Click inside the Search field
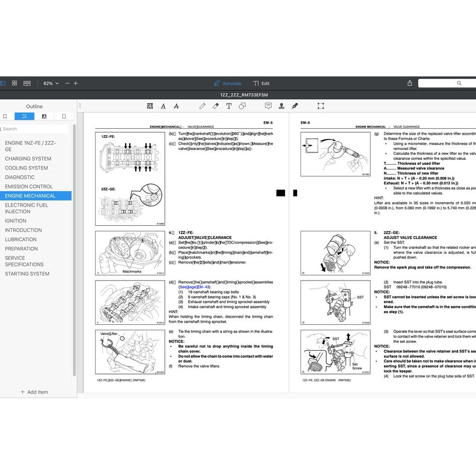This screenshot has height=476, width=476. pyautogui.click(x=33, y=129)
